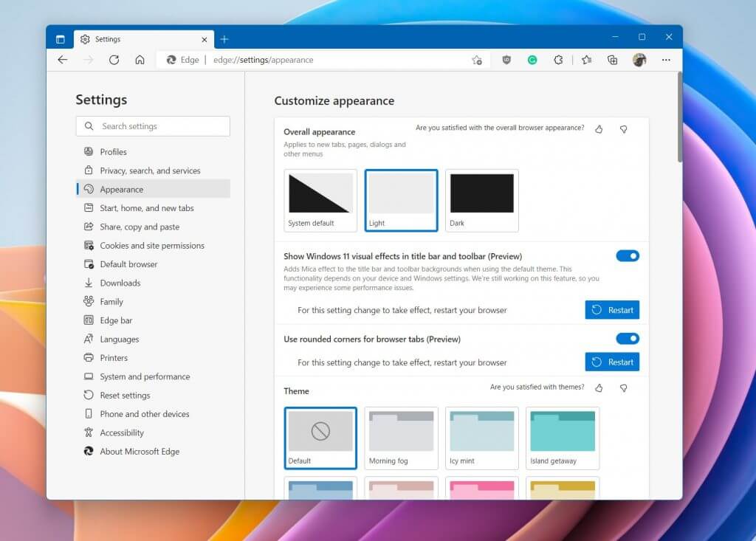This screenshot has height=541, width=756.
Task: Click the Edge logo in the address bar
Action: pos(171,60)
